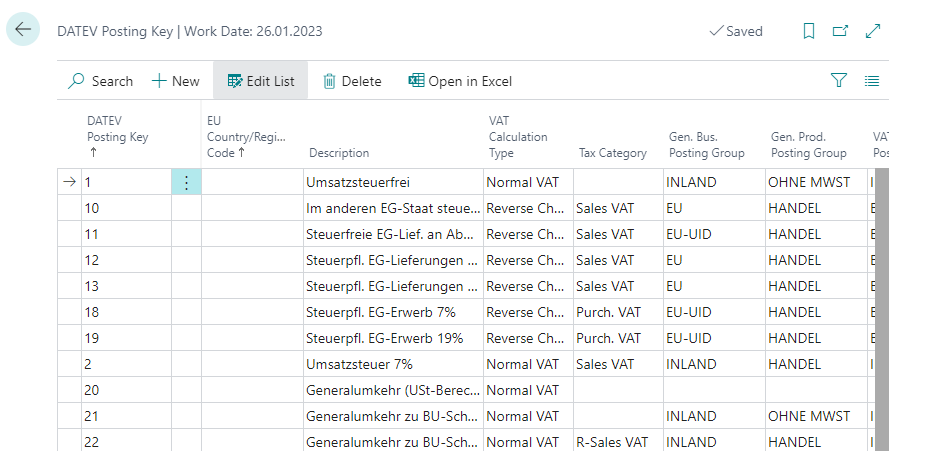Click EU-UID cell in row 11
Screen dimensions: 946x451
click(714, 234)
